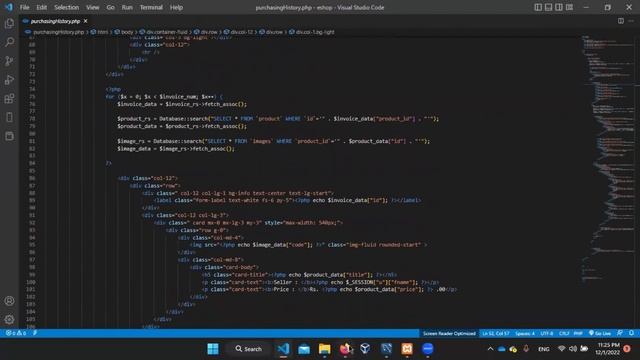Open the Run menu

coord(127,7)
